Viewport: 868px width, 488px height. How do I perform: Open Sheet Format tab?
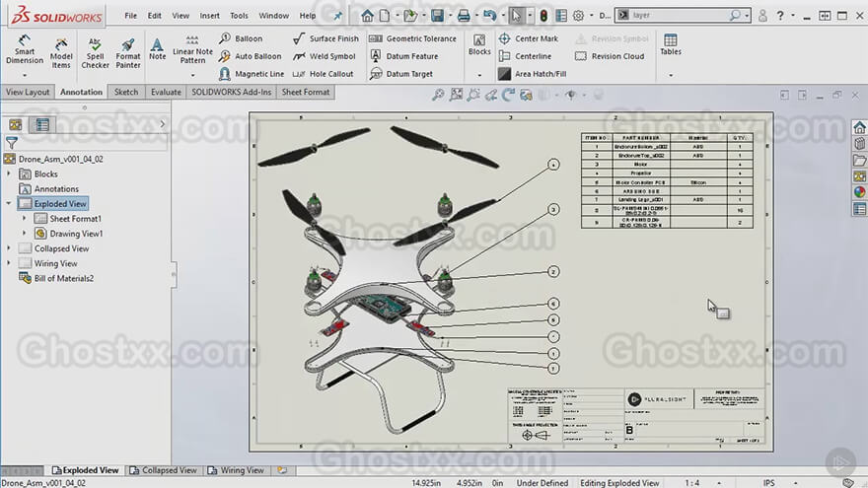[305, 92]
